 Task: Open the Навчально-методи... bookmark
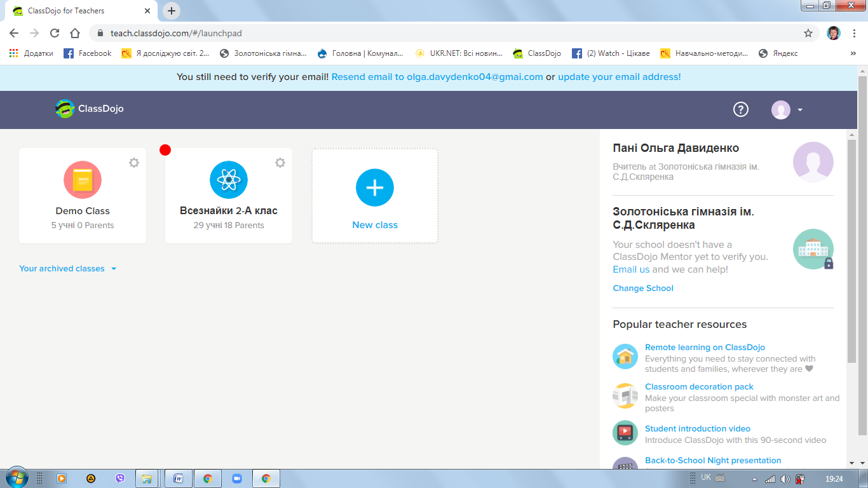coord(705,53)
